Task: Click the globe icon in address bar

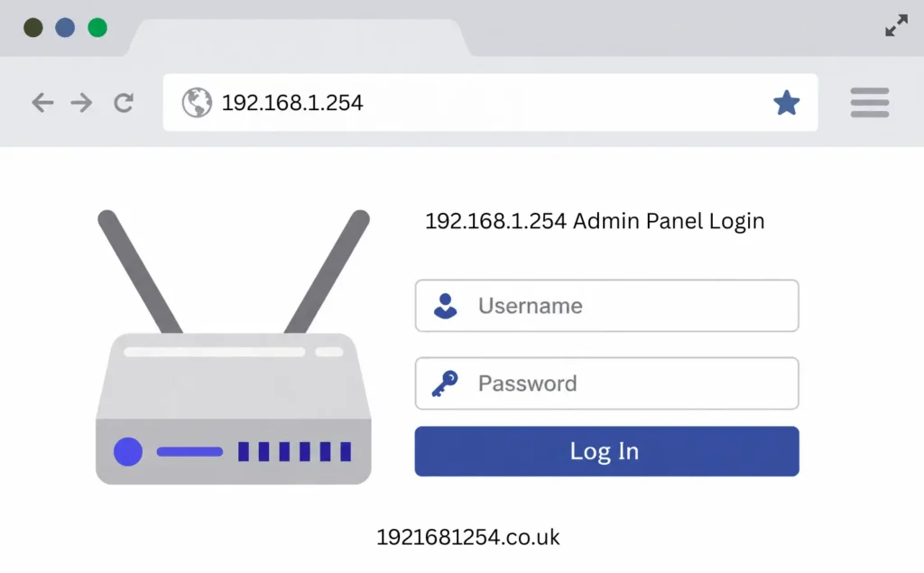Action: (x=197, y=103)
